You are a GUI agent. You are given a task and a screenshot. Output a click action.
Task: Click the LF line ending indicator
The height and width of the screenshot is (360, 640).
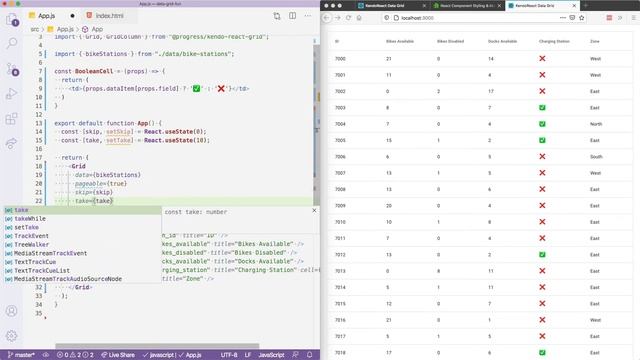(248, 355)
